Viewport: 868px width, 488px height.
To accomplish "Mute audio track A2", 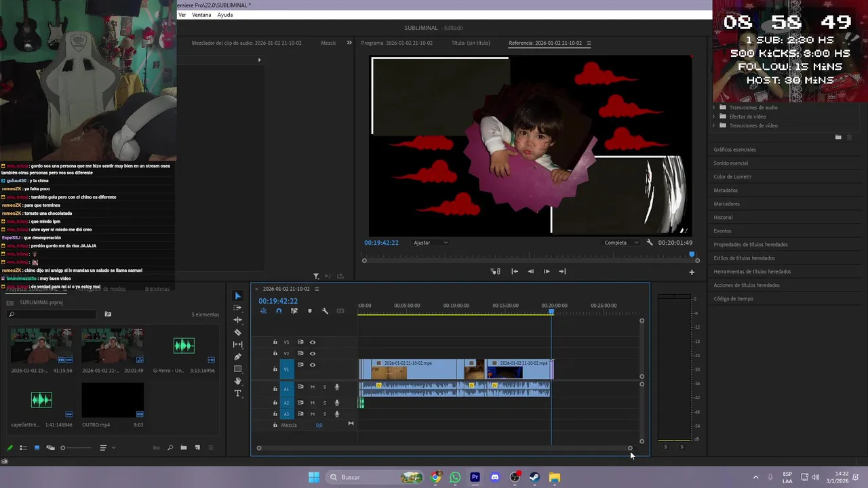I will [313, 403].
